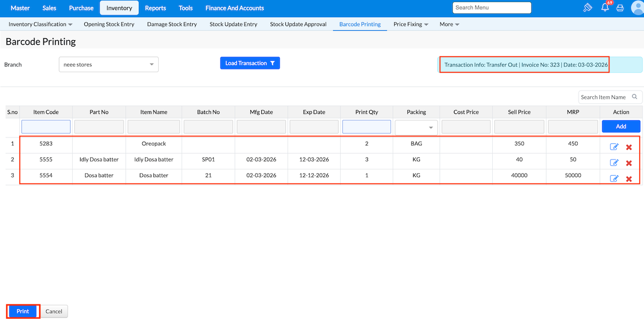Screen dimensions: 644x319
Task: Focus the Item Code input field
Action: click(46, 127)
